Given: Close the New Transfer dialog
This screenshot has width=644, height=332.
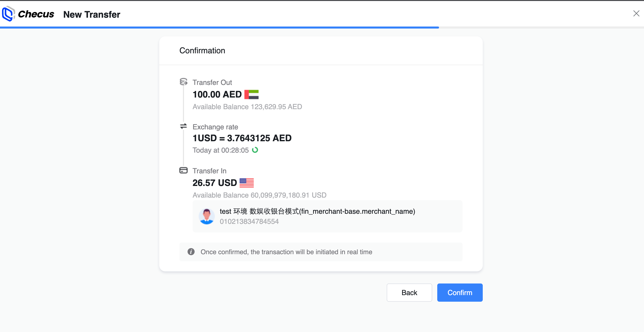Looking at the screenshot, I should 636,13.
